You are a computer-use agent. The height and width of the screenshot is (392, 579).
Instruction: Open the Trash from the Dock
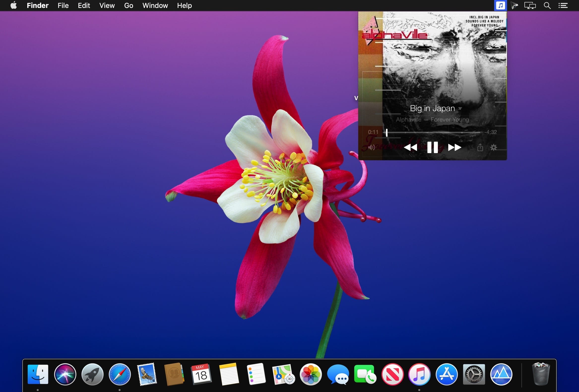tap(541, 374)
